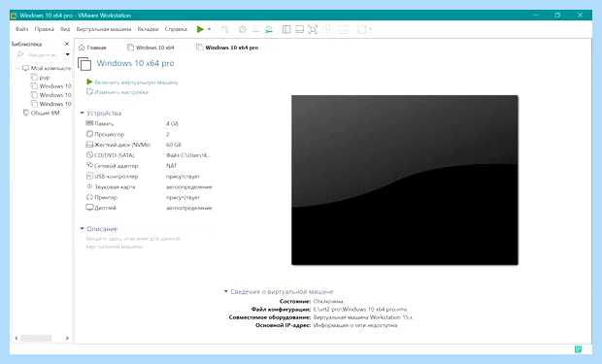Image resolution: width=602 pixels, height=364 pixels.
Task: Switch to the Главная home tab
Action: click(x=92, y=48)
